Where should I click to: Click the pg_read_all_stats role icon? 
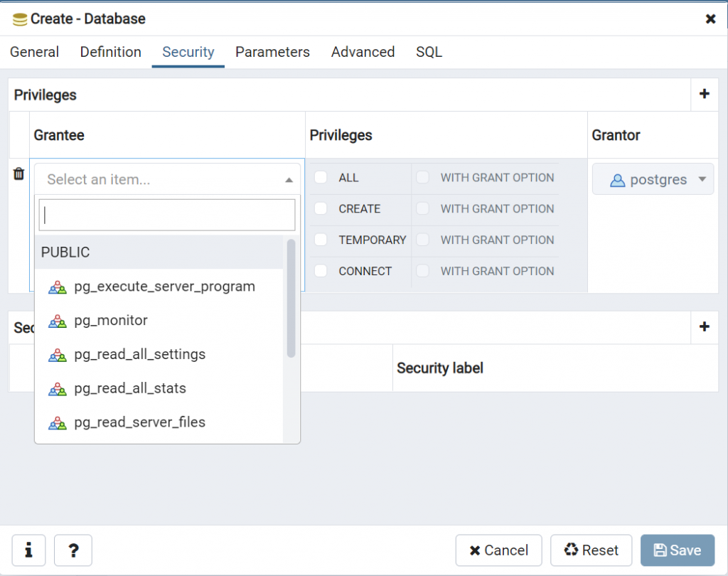tap(58, 388)
